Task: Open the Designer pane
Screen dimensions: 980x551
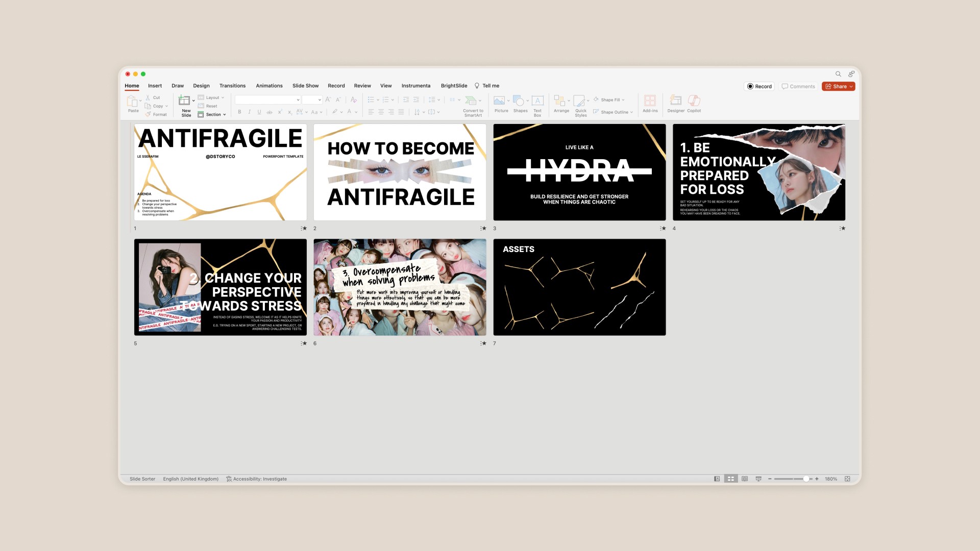Action: pos(675,101)
